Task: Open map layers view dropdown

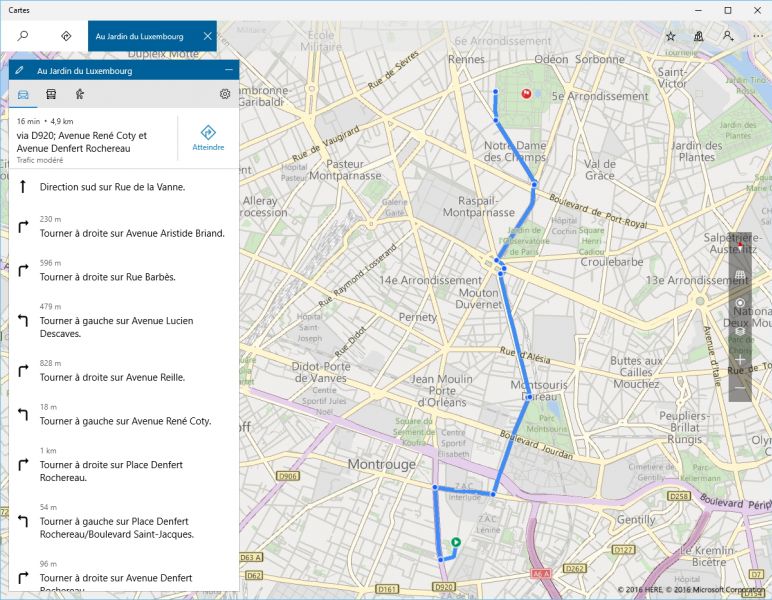Action: pos(740,330)
